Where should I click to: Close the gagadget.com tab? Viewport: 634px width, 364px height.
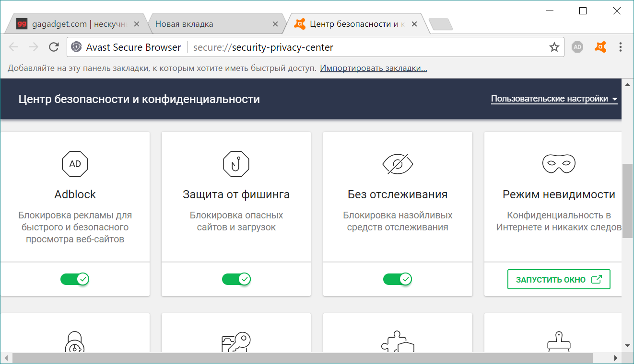point(137,24)
